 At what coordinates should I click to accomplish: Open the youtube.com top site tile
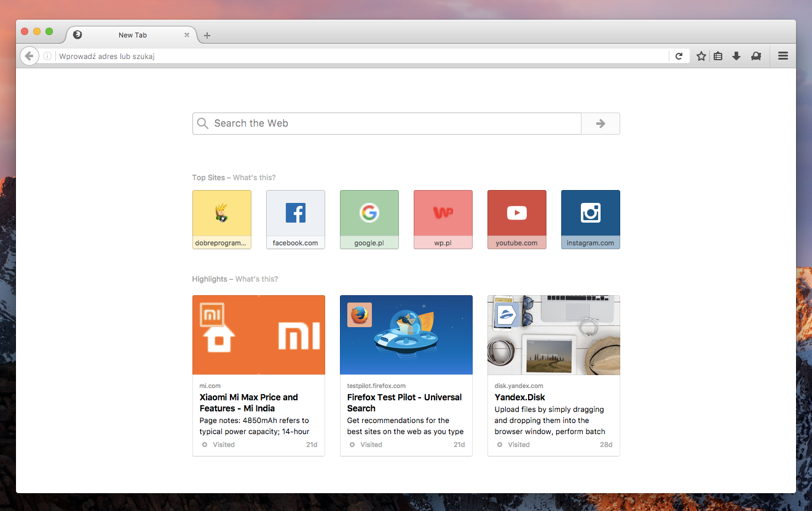coord(517,220)
